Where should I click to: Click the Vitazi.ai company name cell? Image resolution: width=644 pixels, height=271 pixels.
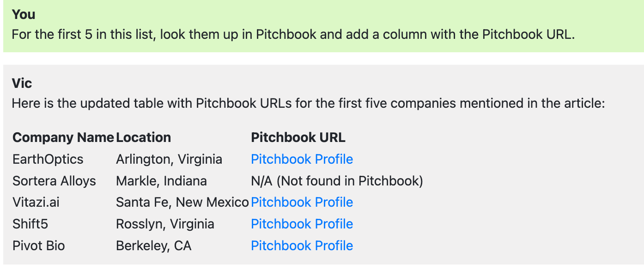(36, 202)
